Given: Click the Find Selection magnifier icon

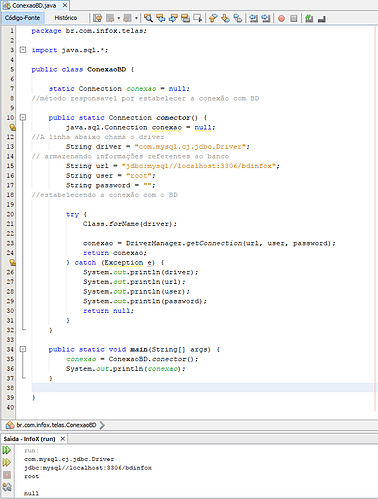Looking at the screenshot, I should [x=148, y=18].
